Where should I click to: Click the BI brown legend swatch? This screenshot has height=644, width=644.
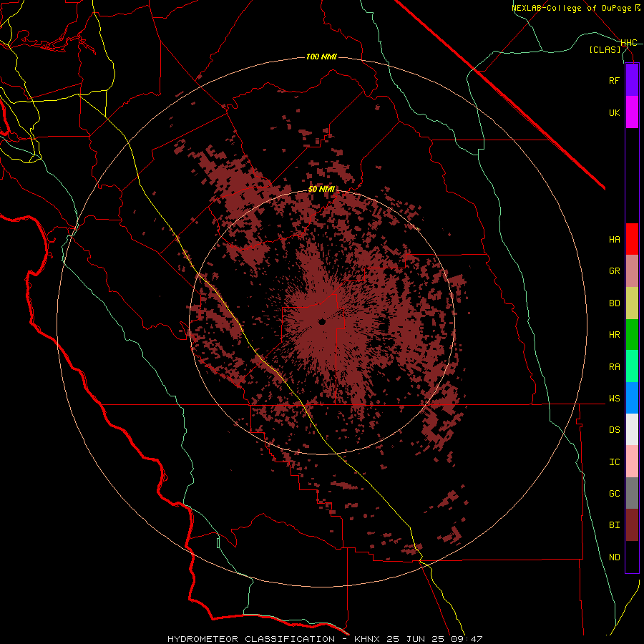pyautogui.click(x=632, y=525)
